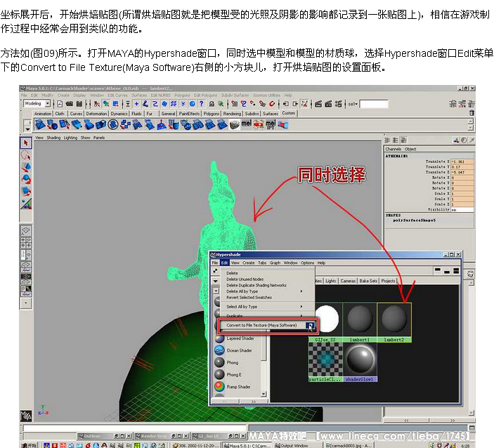Show top tabs only in Hypershade
Screen dimensions: 494x448
tap(438, 270)
